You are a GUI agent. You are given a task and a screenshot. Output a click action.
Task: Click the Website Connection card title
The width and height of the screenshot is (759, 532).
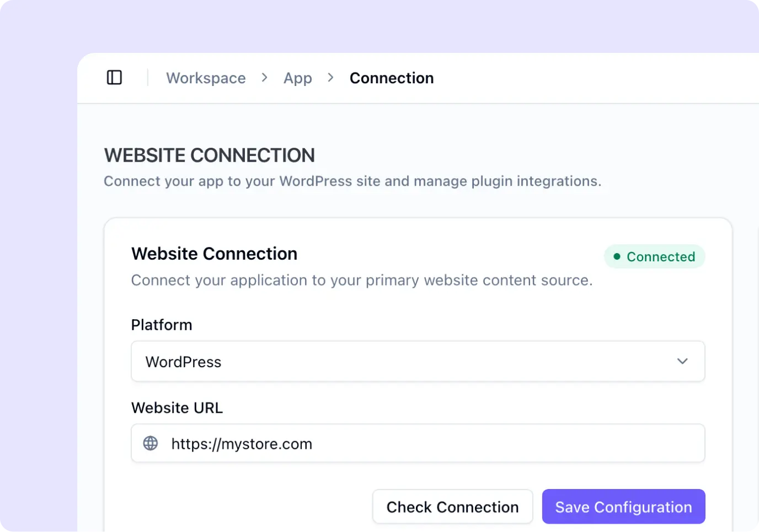point(214,254)
